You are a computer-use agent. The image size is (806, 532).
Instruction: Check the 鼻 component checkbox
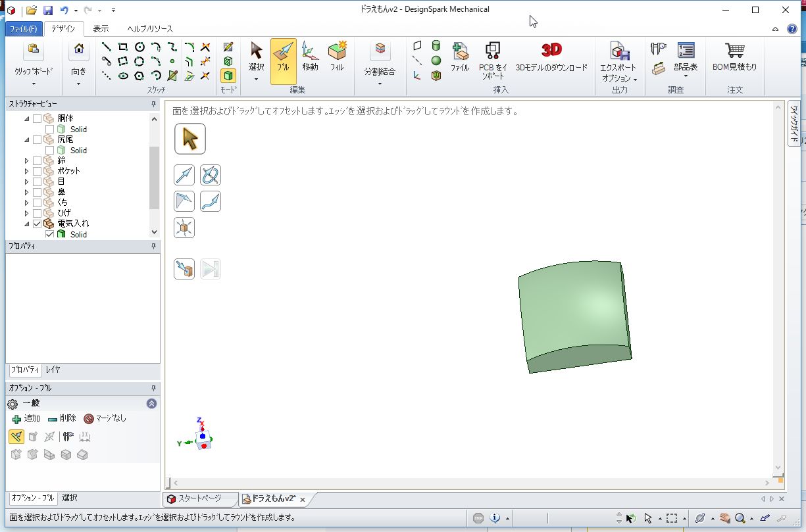tap(37, 193)
